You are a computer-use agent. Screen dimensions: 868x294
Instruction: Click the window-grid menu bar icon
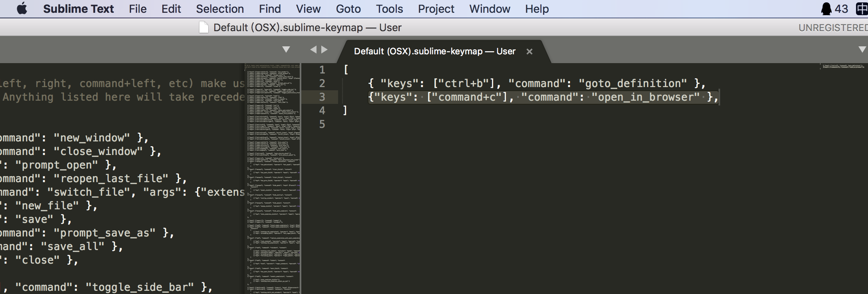point(862,9)
